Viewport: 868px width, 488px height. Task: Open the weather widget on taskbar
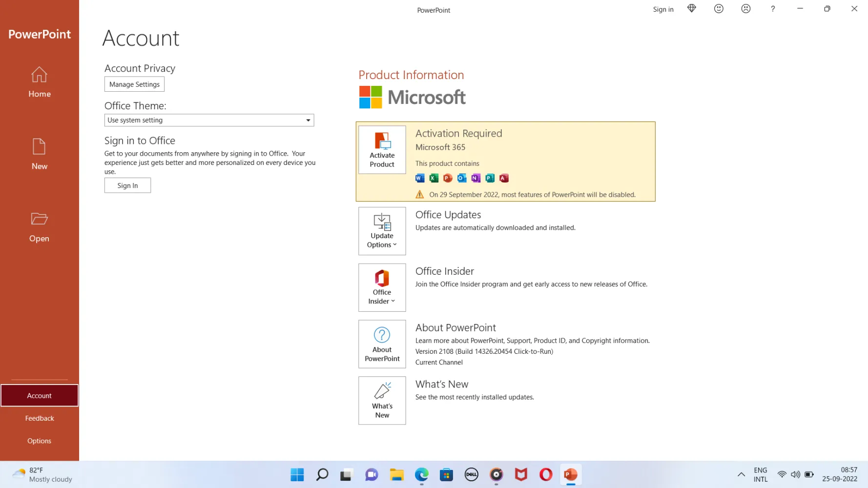coord(42,474)
